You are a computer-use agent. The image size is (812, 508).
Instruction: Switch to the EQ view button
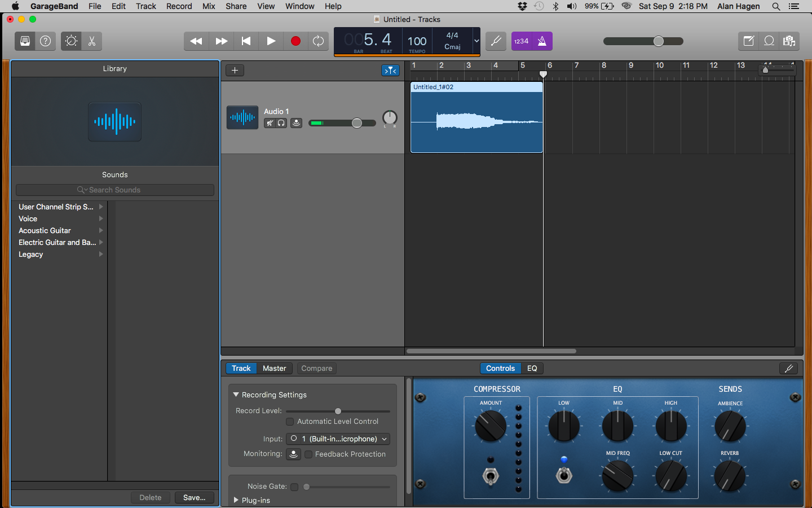[x=532, y=368]
